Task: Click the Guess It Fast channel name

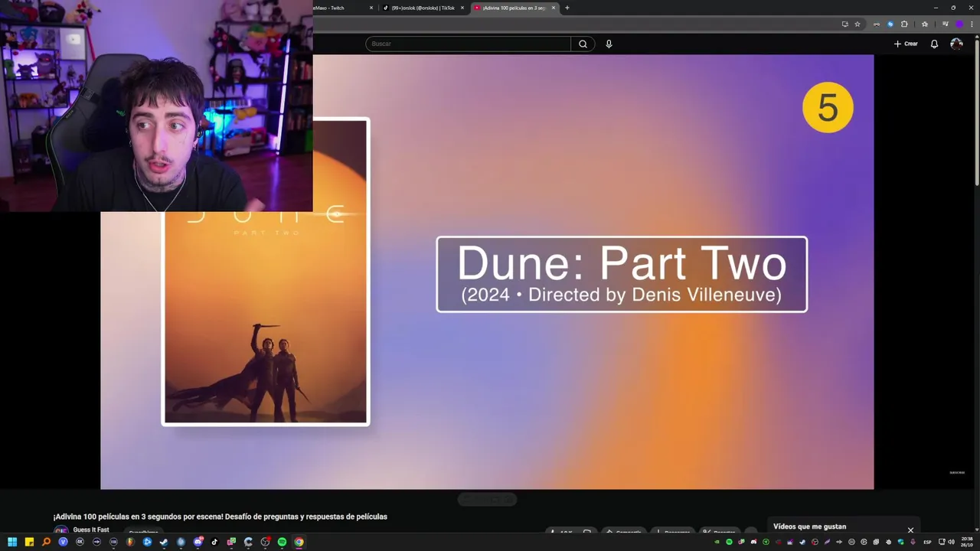Action: coord(91,530)
